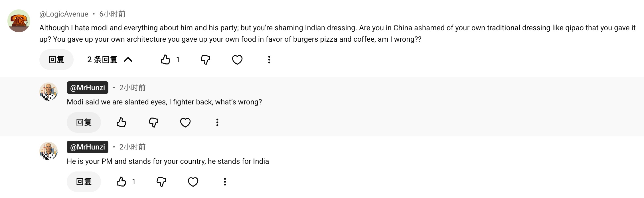The height and width of the screenshot is (198, 644).
Task: Heart the 'slanted eyes' reply
Action: pyautogui.click(x=185, y=122)
